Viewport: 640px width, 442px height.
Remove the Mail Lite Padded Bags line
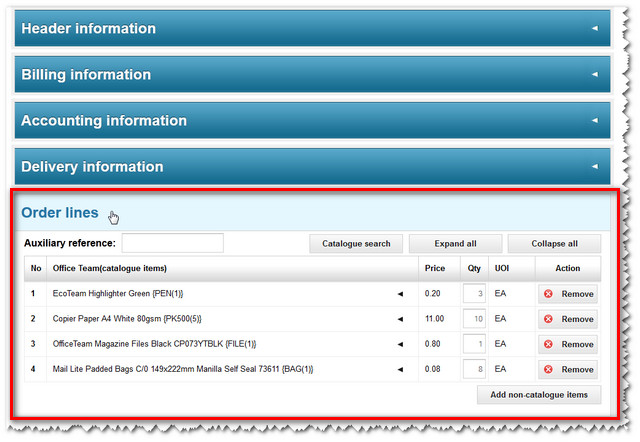tap(568, 369)
